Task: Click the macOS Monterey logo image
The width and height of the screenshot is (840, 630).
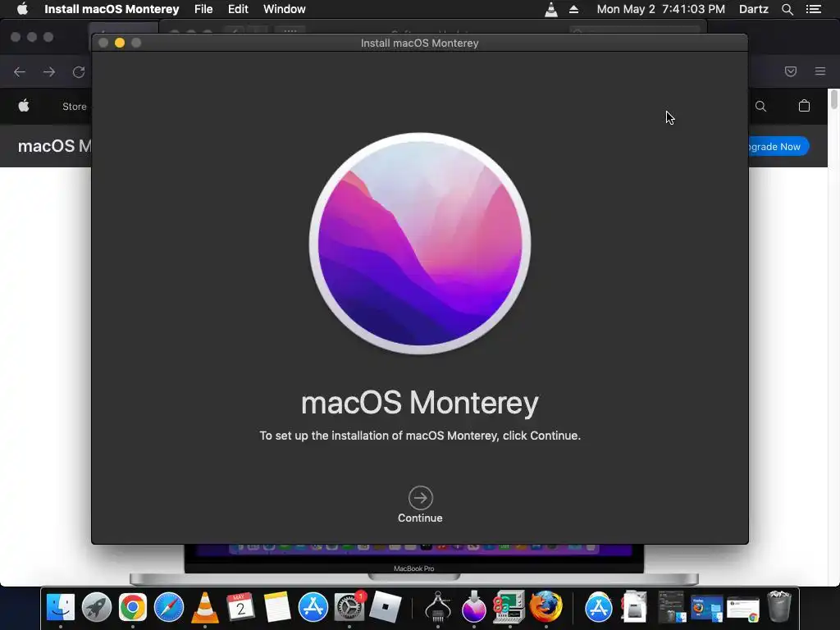Action: click(420, 244)
